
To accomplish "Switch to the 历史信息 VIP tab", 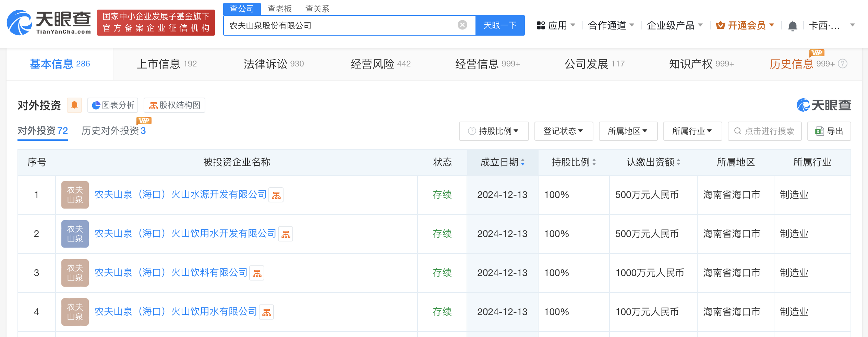I will [802, 64].
